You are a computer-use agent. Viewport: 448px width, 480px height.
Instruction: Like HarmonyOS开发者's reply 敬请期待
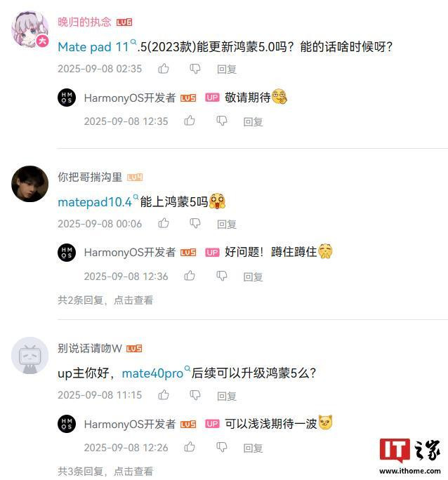coord(190,121)
